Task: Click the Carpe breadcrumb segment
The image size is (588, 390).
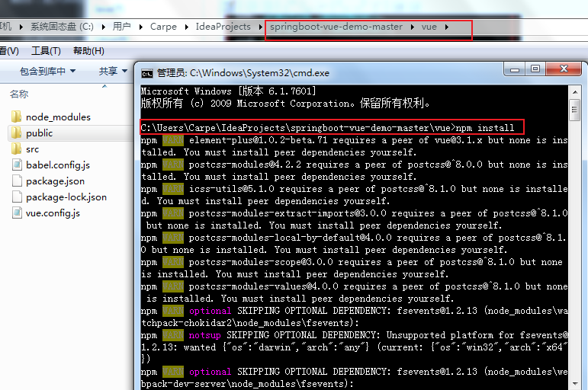Action: point(163,27)
